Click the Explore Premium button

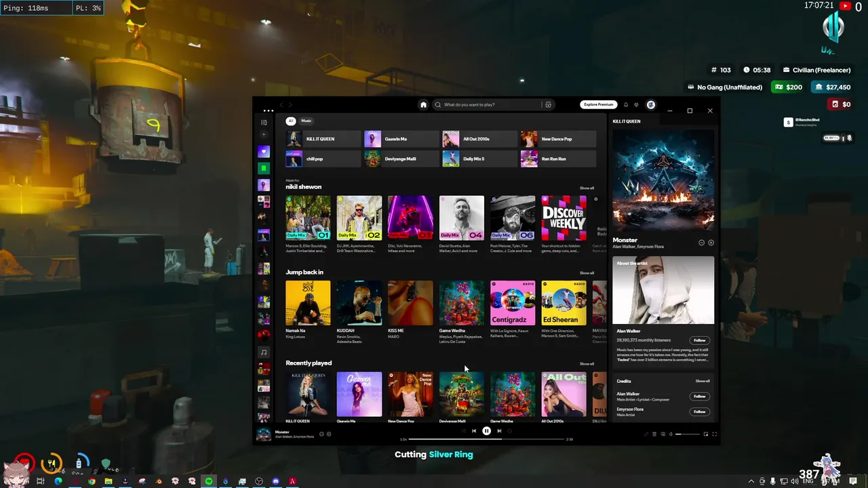tap(598, 104)
